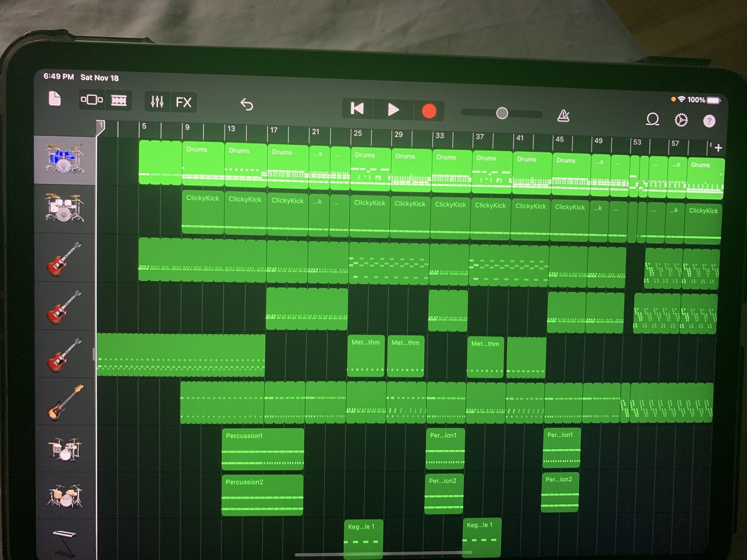Select the Percussion1 drum kit track header
The height and width of the screenshot is (560, 747).
pyautogui.click(x=65, y=449)
